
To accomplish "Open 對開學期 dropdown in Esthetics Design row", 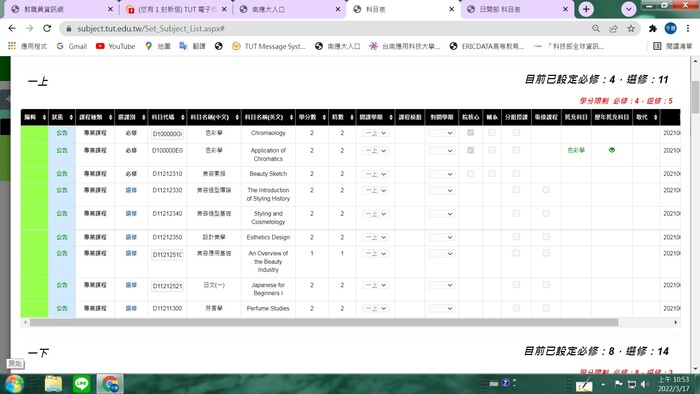I will [442, 237].
